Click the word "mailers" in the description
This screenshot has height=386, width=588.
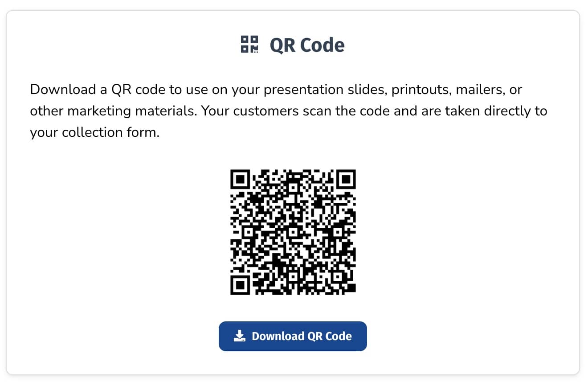tap(483, 90)
